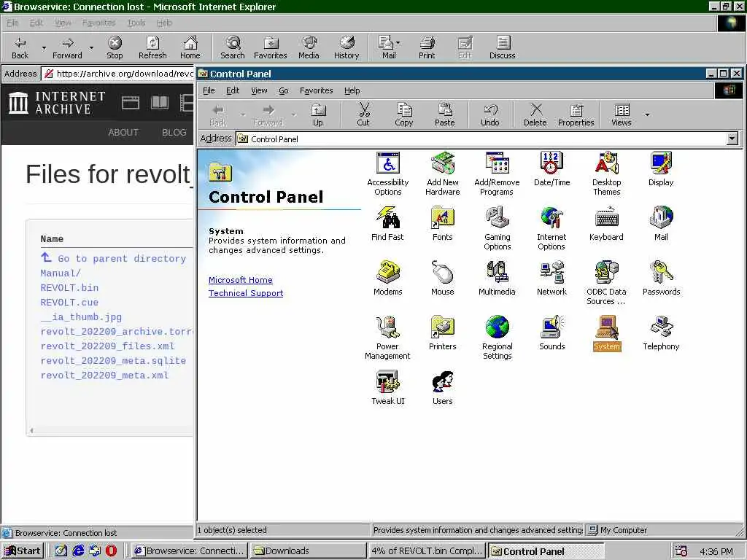Open the REVOLT.bin file link
This screenshot has height=560, width=747.
tap(69, 287)
